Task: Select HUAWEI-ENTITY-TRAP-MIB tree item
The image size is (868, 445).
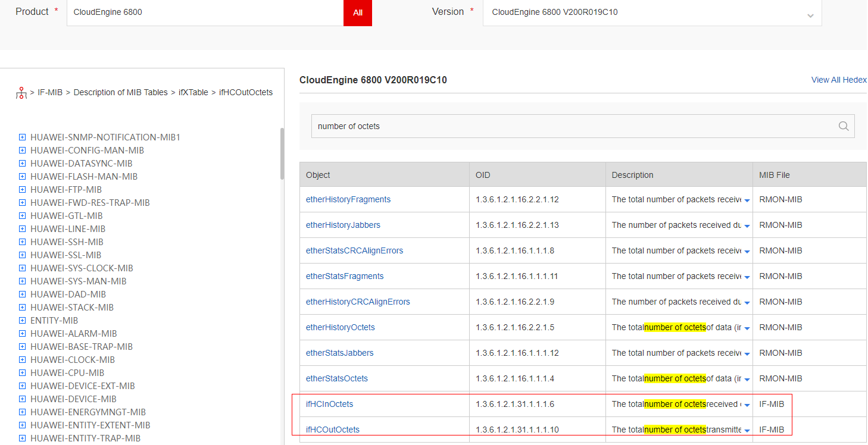Action: [85, 438]
